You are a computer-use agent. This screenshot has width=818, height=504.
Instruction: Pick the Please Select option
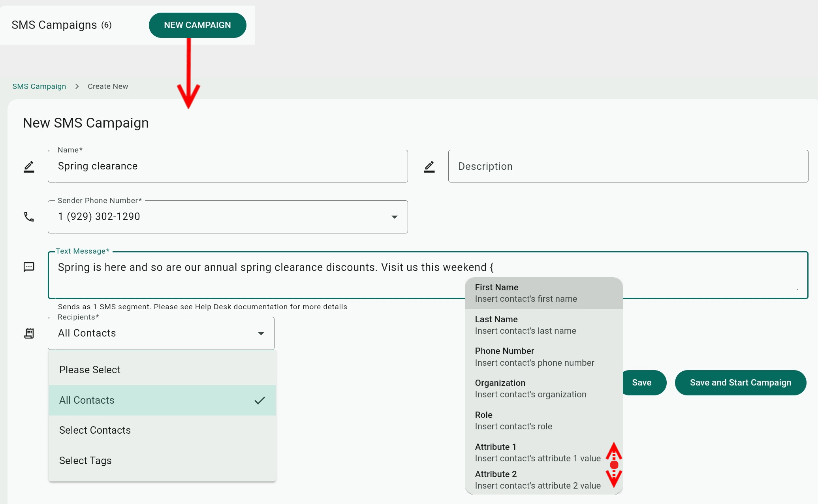[x=90, y=370]
